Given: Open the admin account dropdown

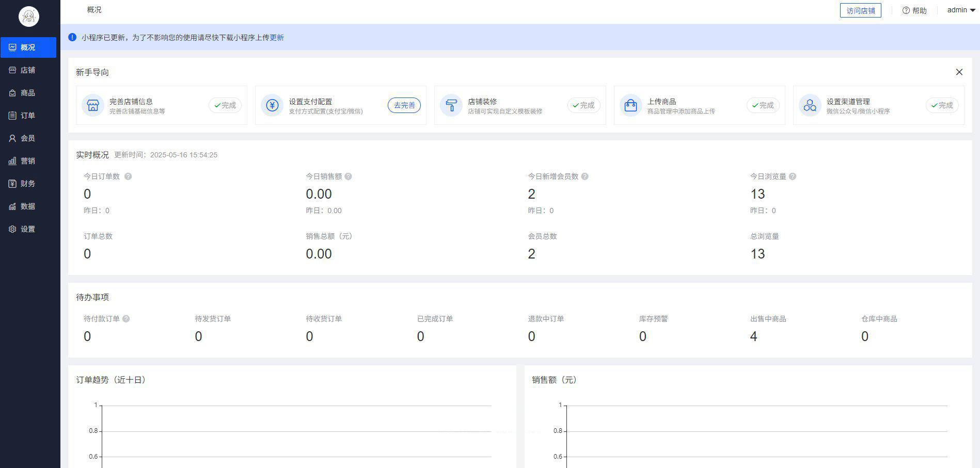Looking at the screenshot, I should [960, 10].
